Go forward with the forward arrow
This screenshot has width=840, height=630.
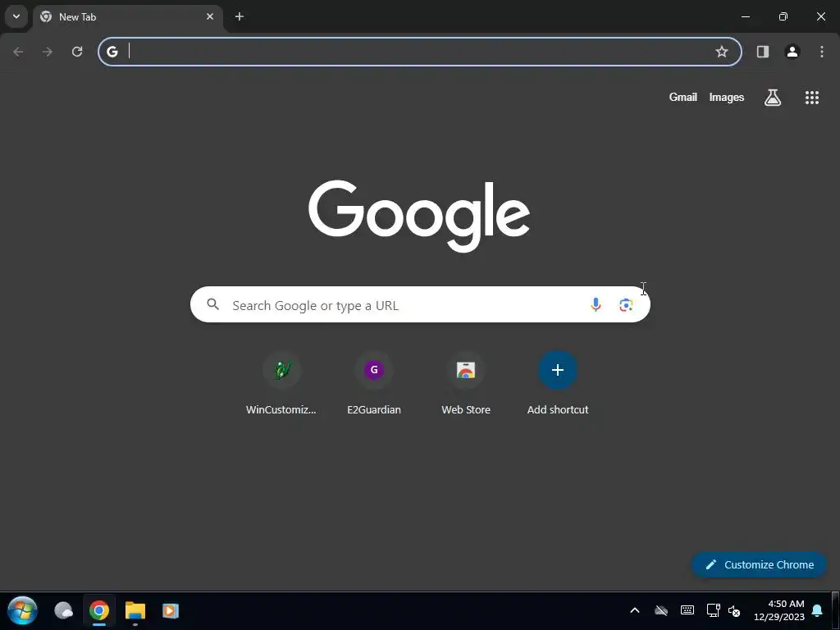click(x=48, y=52)
